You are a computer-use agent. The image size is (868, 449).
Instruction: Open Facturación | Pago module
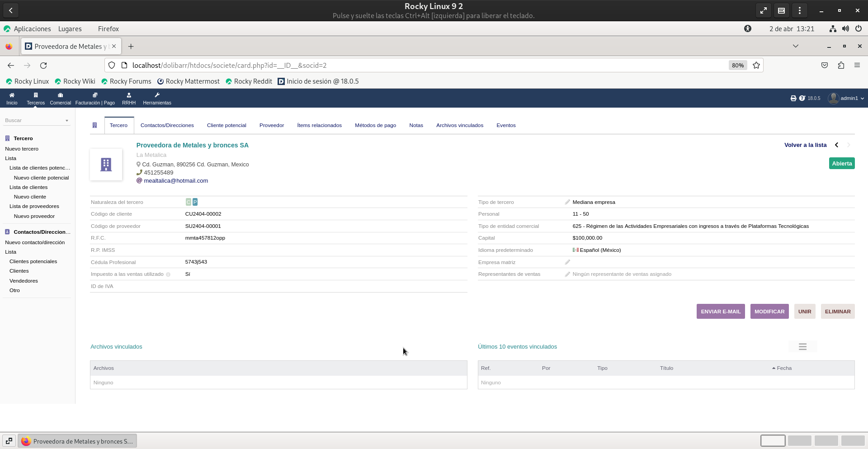[x=95, y=98]
